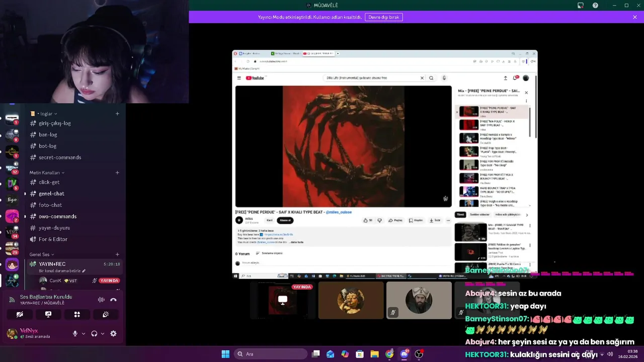Open OBS Studio from taskbar

click(419, 354)
